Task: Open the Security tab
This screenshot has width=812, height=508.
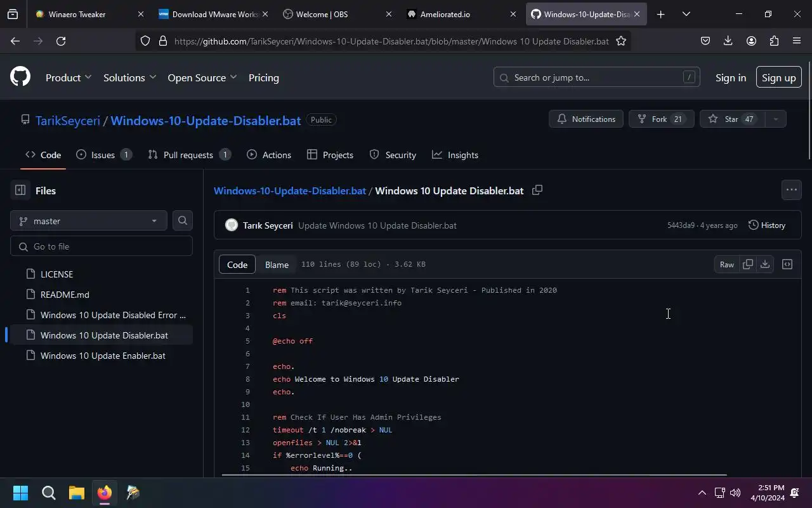Action: point(393,155)
